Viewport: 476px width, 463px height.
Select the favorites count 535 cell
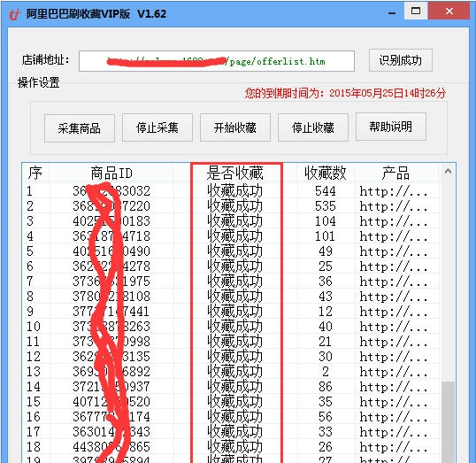click(325, 206)
